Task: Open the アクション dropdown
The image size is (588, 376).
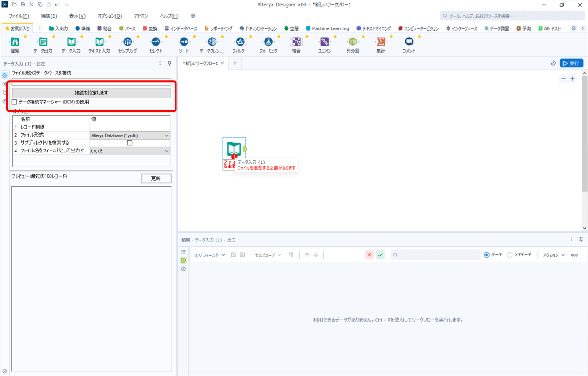Action: tap(554, 255)
